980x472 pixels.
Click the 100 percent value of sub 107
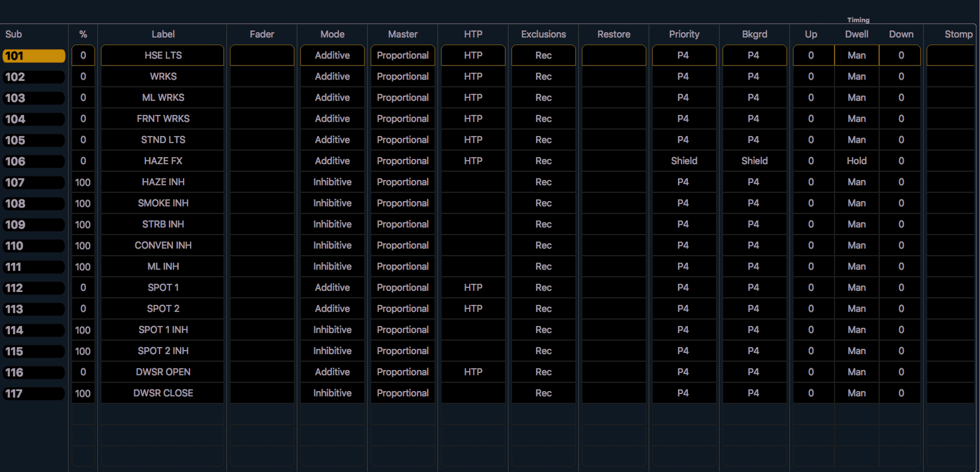point(83,182)
